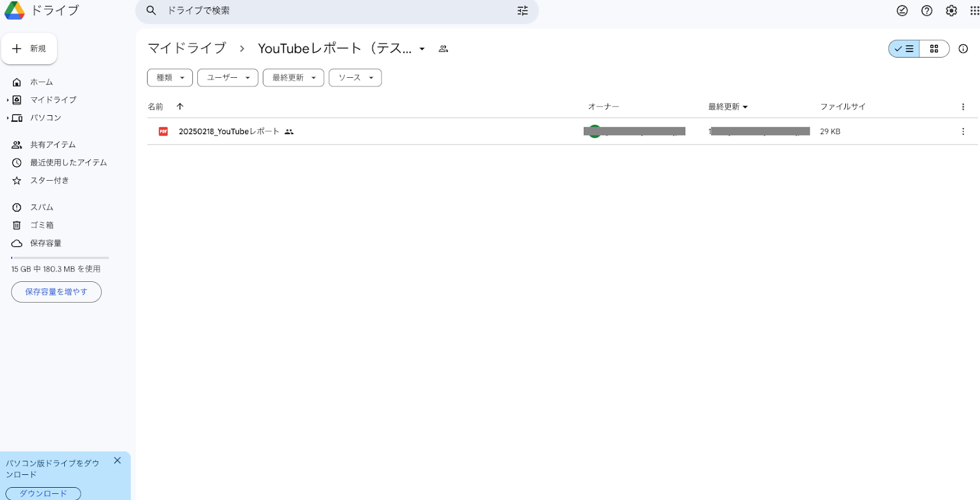The image size is (980, 500).
Task: Click the ドライブで検索 search field
Action: coord(337,10)
